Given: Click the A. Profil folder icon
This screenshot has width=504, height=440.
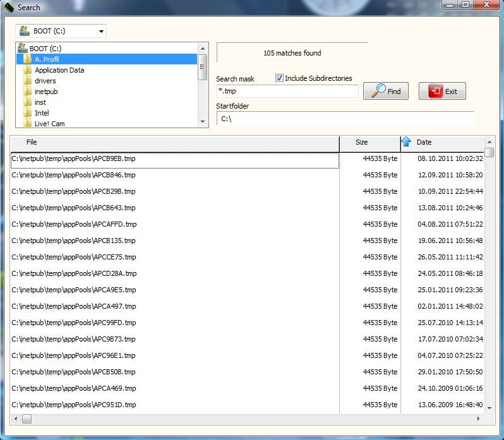Looking at the screenshot, I should point(28,59).
